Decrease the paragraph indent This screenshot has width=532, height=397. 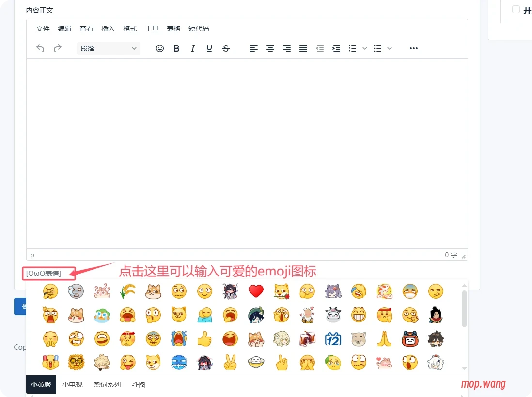click(x=320, y=48)
